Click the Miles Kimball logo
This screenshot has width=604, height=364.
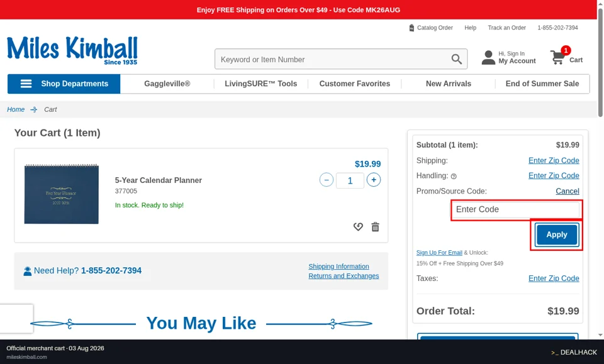[72, 50]
